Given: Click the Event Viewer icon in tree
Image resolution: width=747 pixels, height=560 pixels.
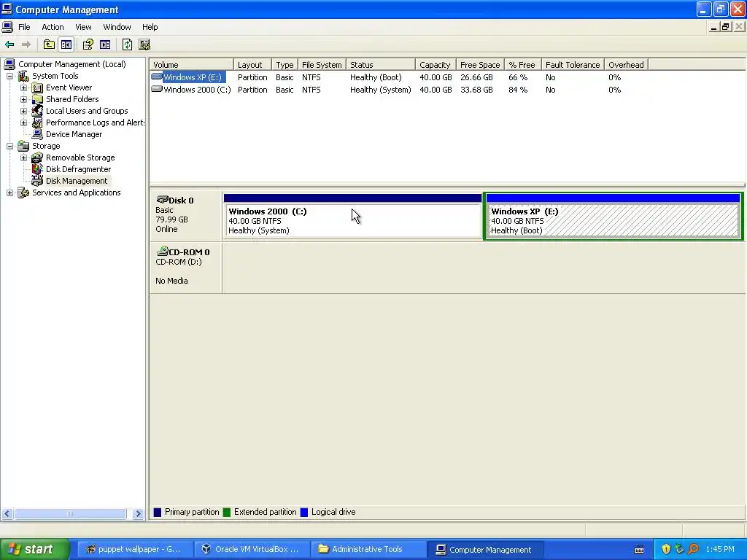Looking at the screenshot, I should pos(37,87).
